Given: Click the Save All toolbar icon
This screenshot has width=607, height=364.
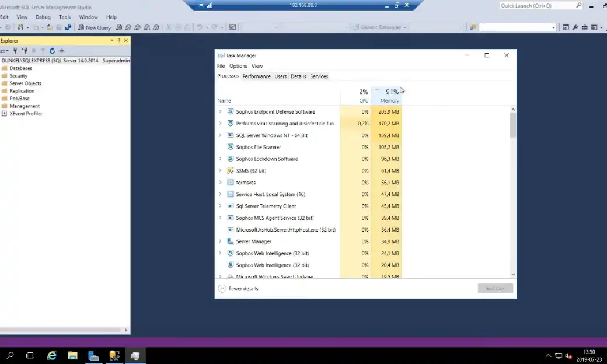Looking at the screenshot, I should (68, 27).
